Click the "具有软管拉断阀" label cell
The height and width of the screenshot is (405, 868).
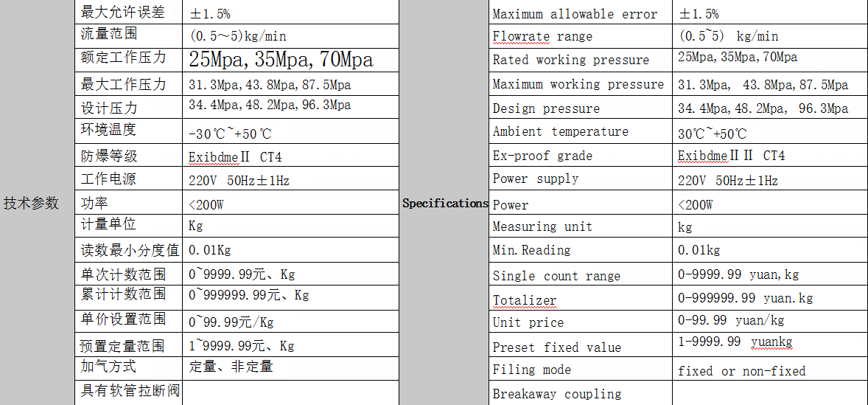point(130,390)
